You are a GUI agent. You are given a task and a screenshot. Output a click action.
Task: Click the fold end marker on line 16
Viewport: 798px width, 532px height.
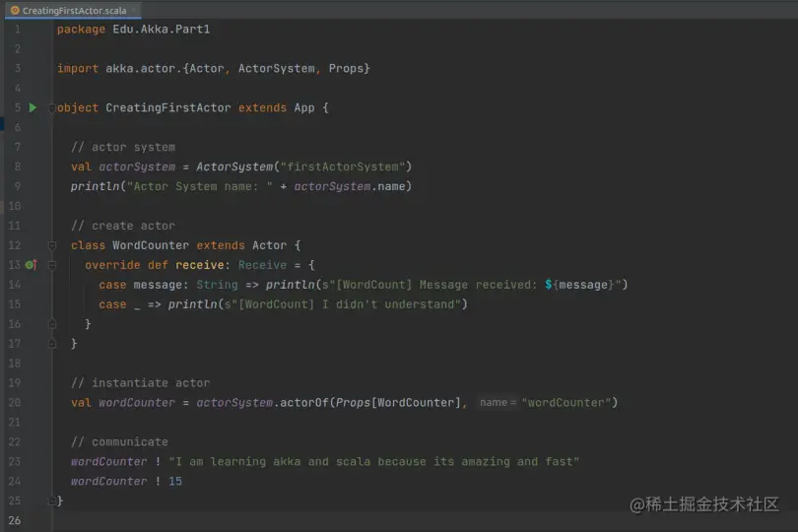[x=51, y=324]
